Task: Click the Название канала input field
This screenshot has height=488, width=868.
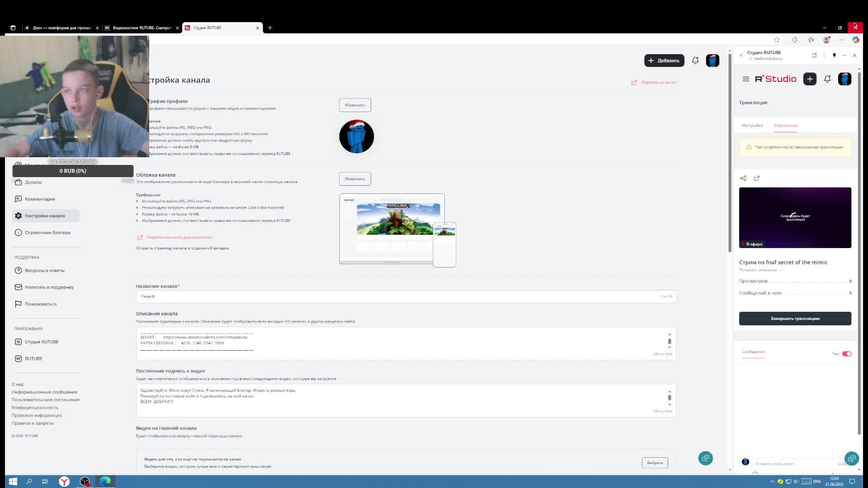Action: pyautogui.click(x=406, y=296)
